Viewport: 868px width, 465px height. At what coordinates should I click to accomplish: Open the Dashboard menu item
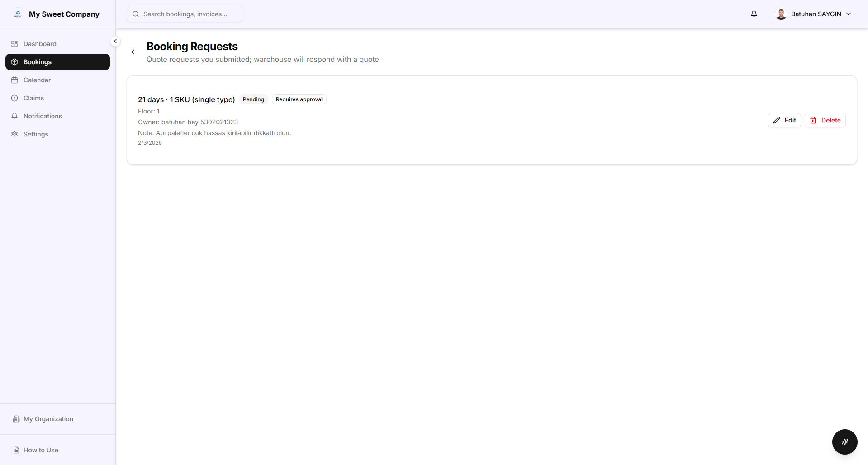[57, 44]
